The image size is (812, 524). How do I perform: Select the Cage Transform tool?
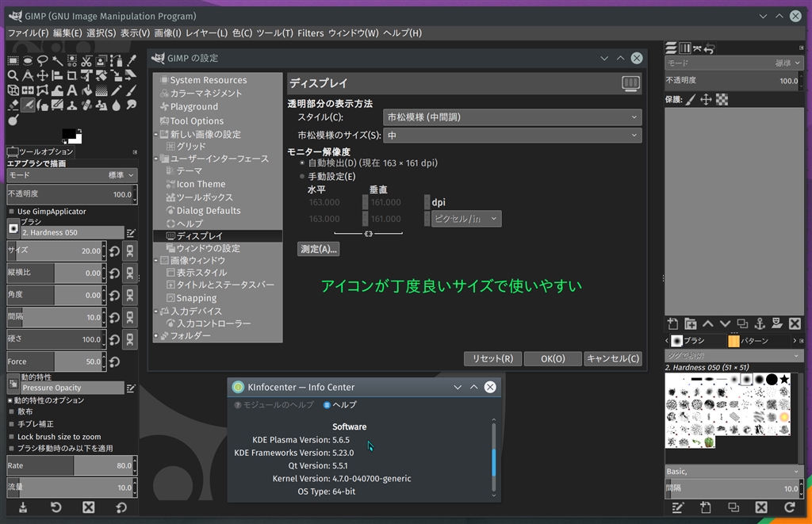coord(43,90)
